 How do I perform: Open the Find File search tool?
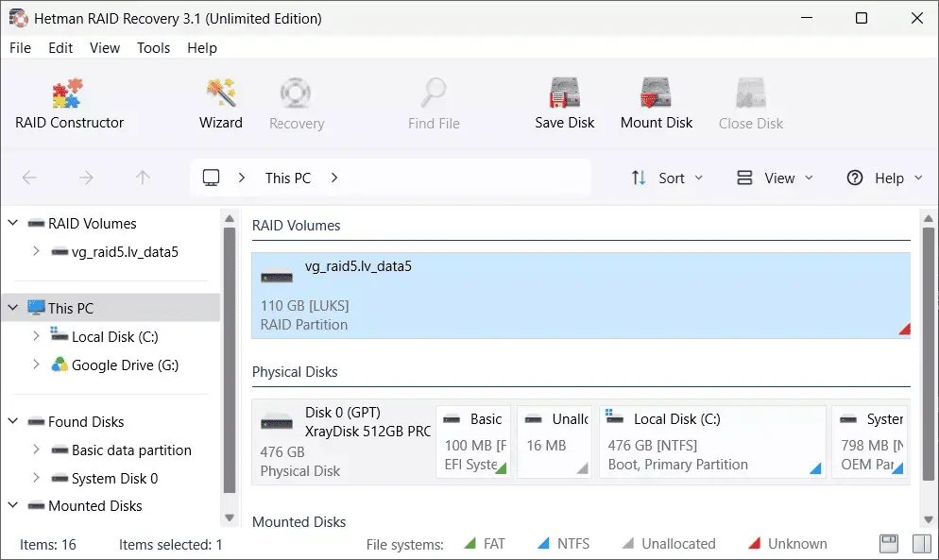434,104
